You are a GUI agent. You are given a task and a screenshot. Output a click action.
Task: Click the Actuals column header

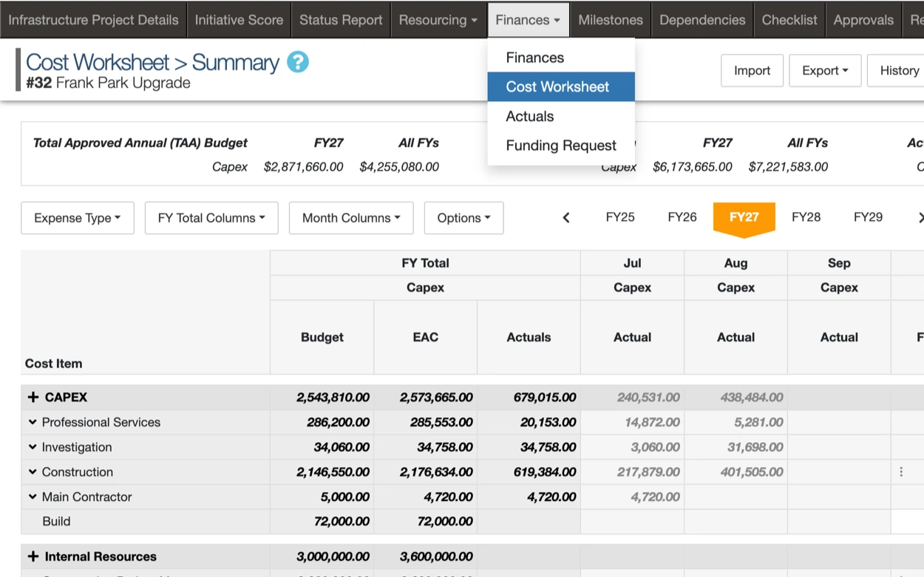529,337
